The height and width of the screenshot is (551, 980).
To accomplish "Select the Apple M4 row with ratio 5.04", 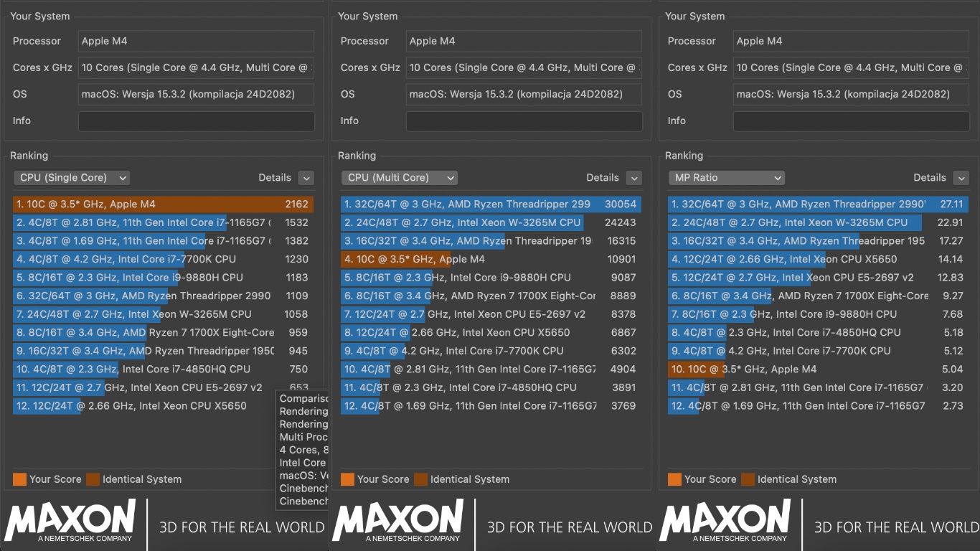I will point(818,369).
